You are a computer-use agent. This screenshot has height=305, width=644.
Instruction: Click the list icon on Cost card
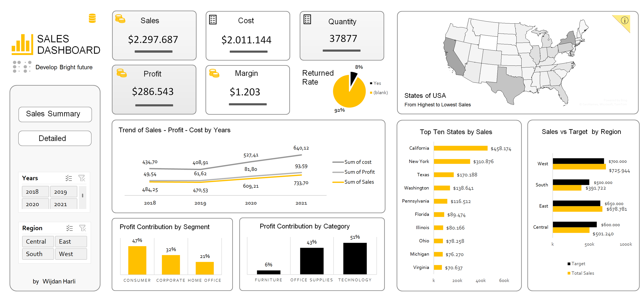click(213, 20)
